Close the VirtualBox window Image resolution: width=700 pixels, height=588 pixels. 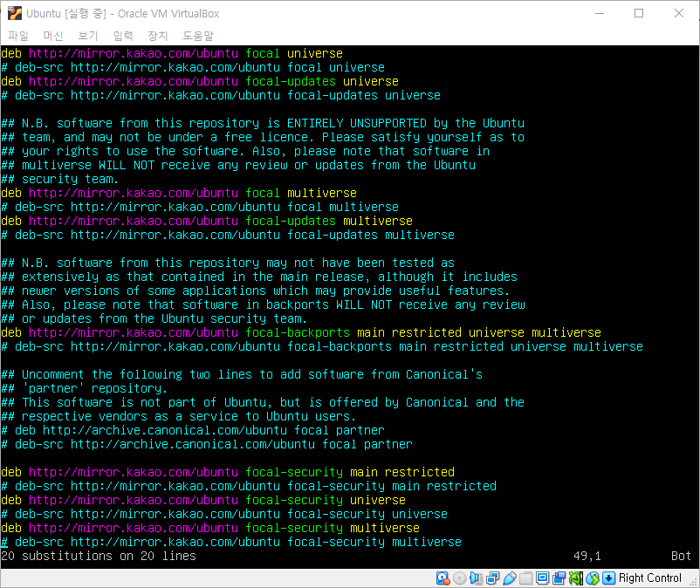[x=678, y=13]
